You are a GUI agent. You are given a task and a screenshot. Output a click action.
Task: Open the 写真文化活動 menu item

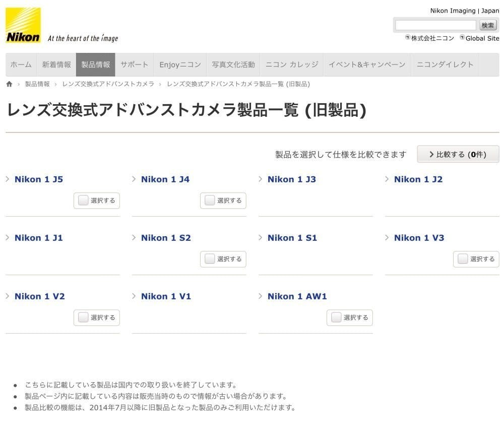click(233, 64)
